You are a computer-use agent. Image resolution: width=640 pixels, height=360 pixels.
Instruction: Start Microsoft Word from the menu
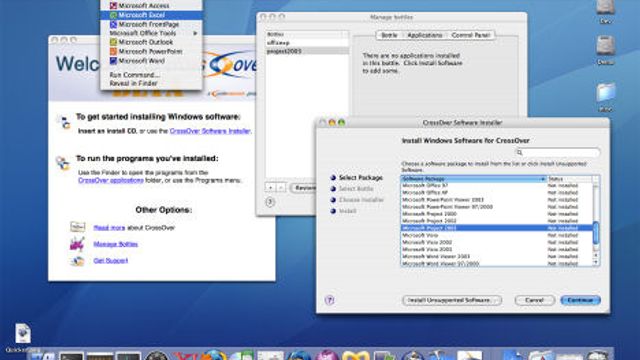pyautogui.click(x=151, y=61)
